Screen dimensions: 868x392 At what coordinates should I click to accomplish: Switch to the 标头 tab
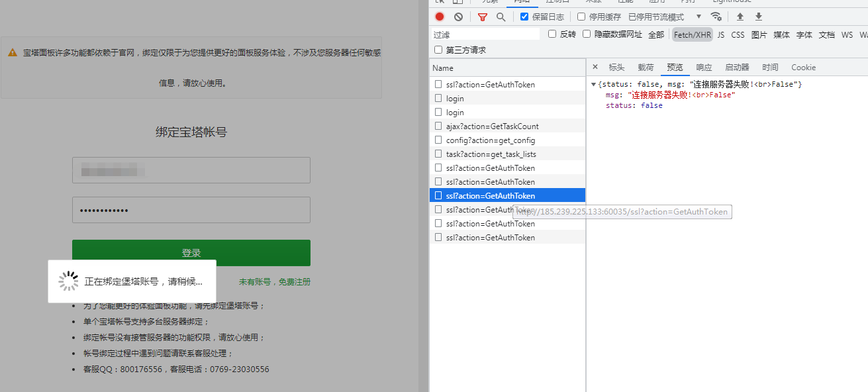616,67
